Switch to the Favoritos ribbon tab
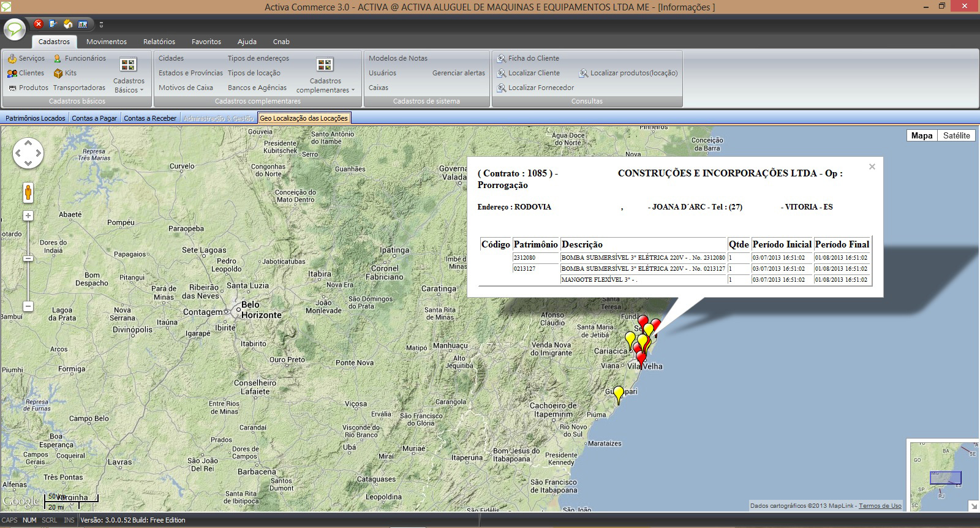Screen dimensions: 980x528 coord(206,42)
